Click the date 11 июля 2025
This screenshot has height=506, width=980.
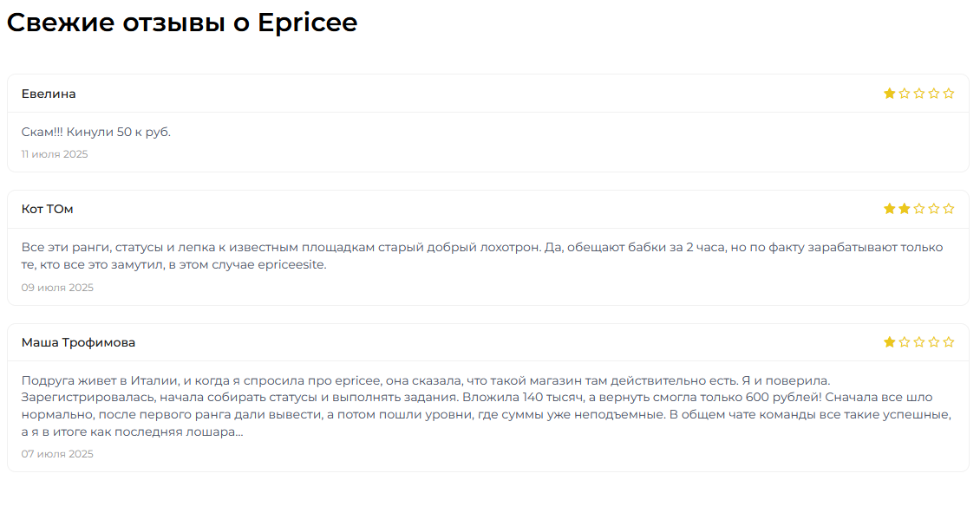pyautogui.click(x=55, y=154)
